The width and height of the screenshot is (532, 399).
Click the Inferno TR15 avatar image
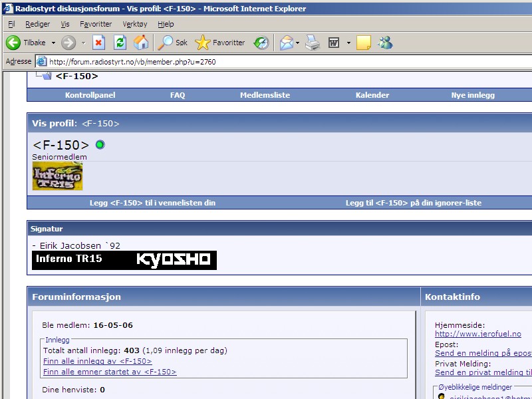(x=57, y=176)
